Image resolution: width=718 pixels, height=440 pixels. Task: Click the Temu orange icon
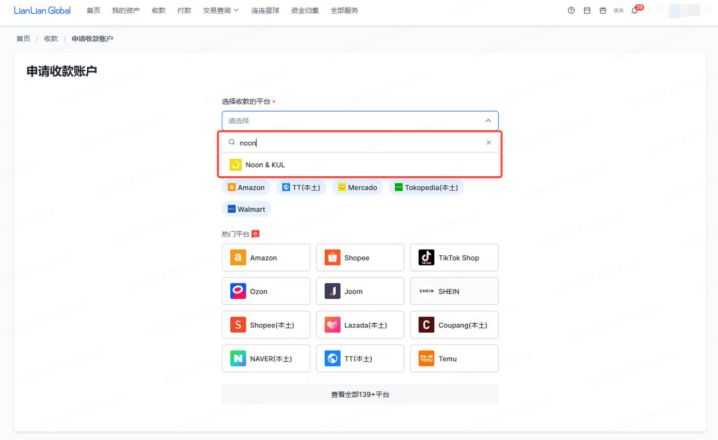426,359
